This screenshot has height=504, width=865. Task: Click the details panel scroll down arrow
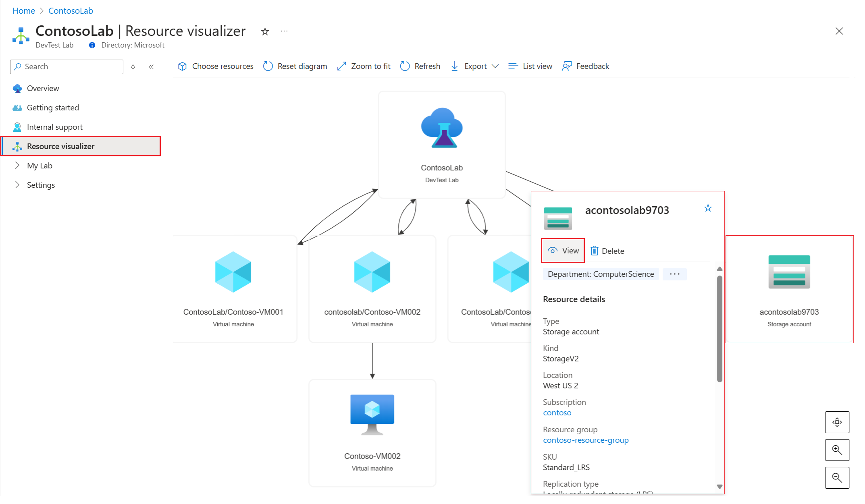pos(719,487)
